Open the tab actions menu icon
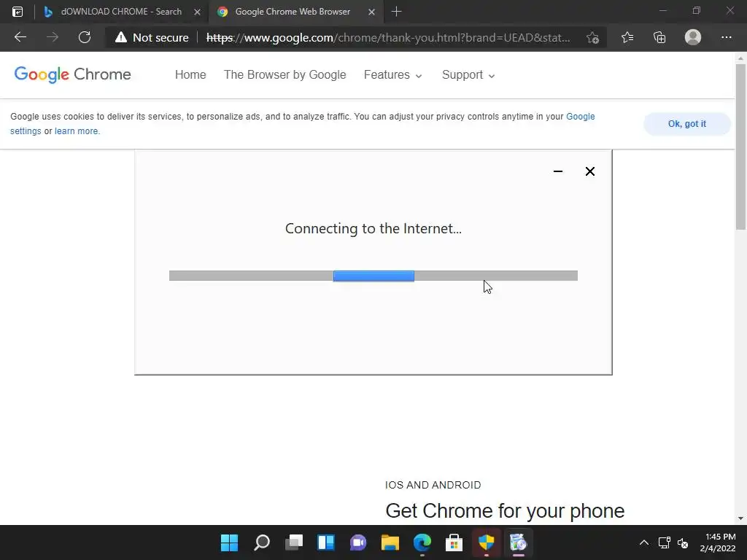 (18, 12)
